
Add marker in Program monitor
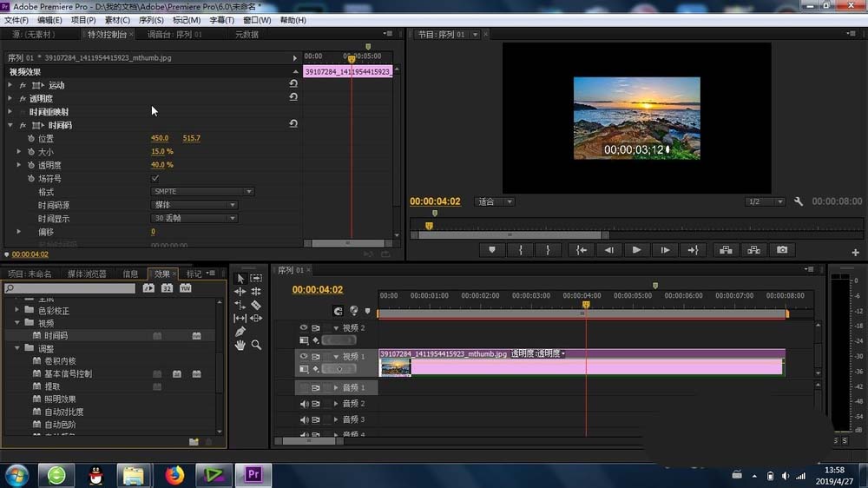[x=492, y=250]
